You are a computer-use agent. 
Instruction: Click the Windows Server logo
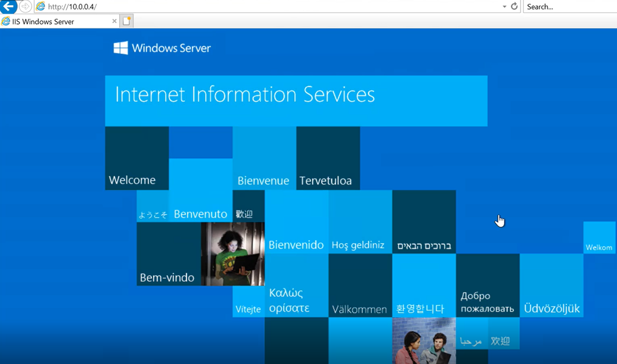[x=162, y=48]
